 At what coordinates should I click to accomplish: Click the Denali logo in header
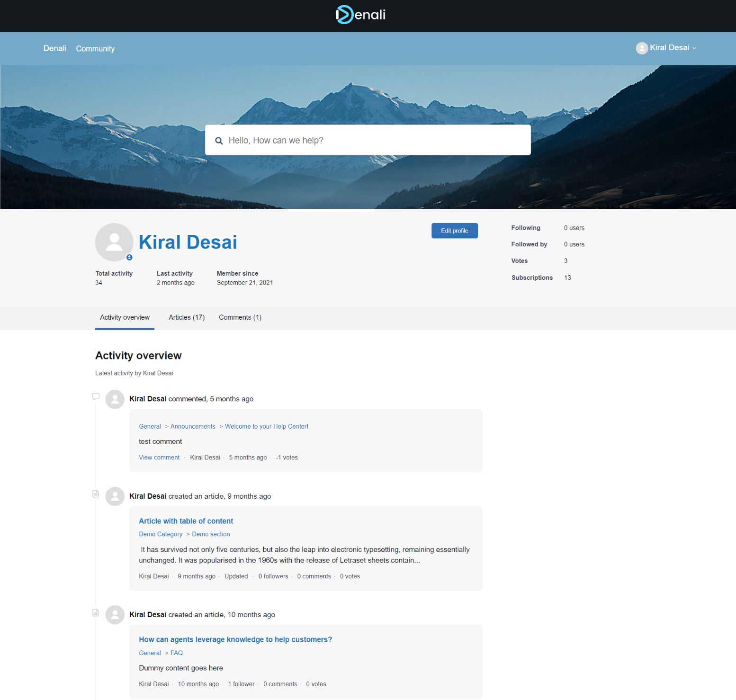(361, 15)
